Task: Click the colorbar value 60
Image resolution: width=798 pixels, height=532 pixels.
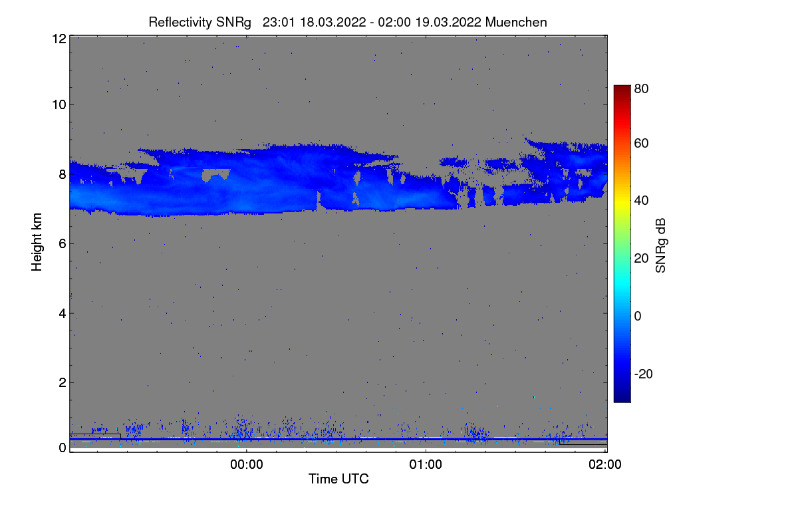Action: [642, 144]
